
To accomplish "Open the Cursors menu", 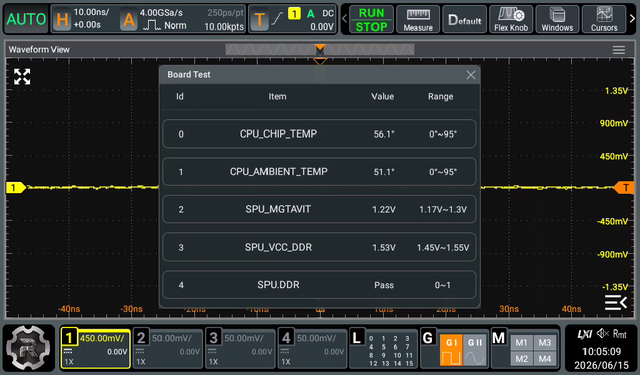I will 604,19.
